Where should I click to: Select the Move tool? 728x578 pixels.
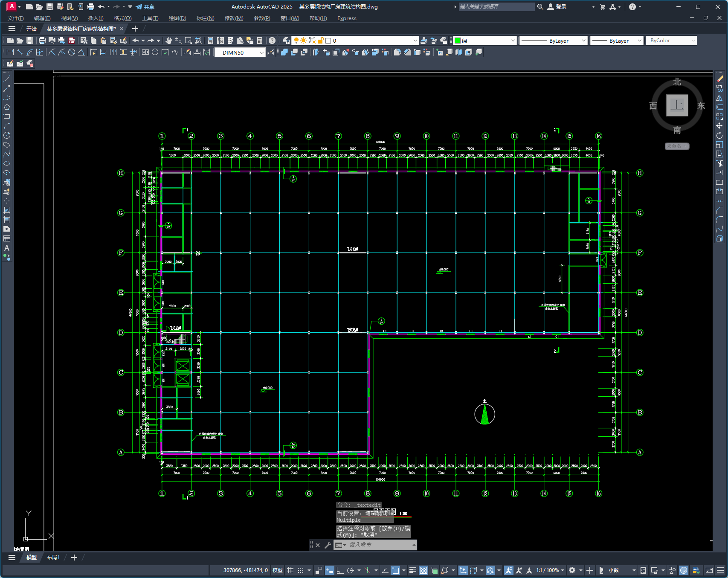pos(719,126)
